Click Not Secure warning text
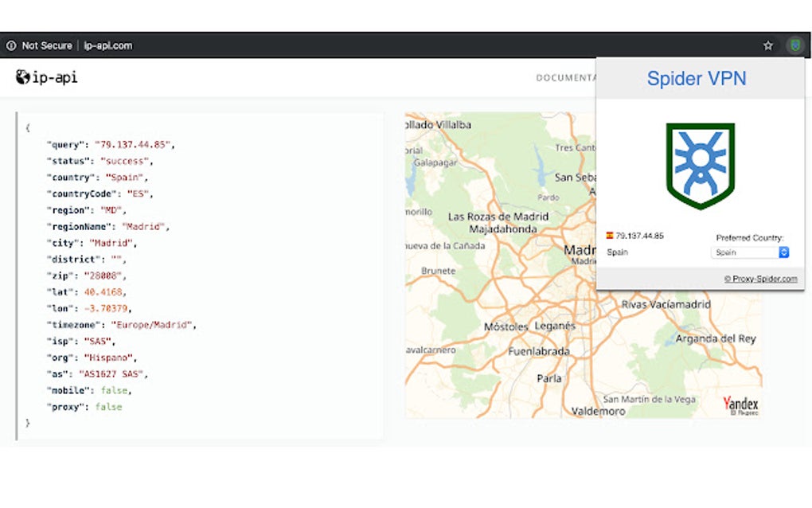Image resolution: width=812 pixels, height=508 pixels. point(47,45)
